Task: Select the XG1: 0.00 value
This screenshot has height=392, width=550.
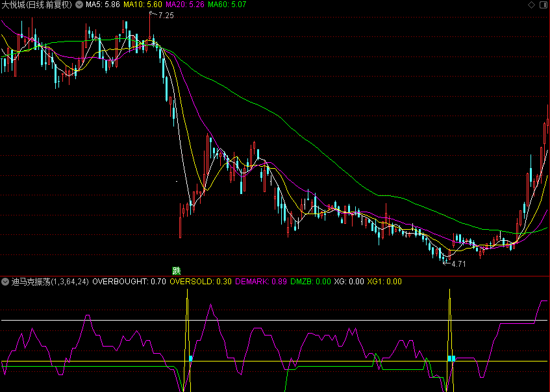Action: coord(384,282)
